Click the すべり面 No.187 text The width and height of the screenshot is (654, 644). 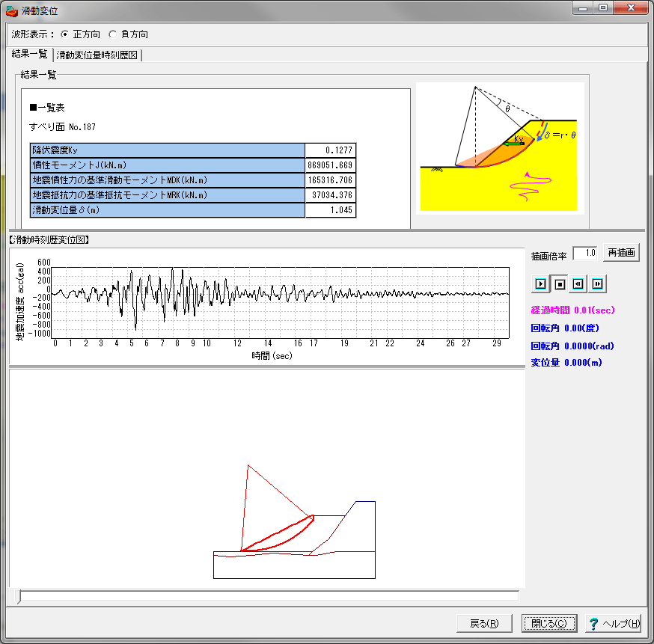pos(62,126)
